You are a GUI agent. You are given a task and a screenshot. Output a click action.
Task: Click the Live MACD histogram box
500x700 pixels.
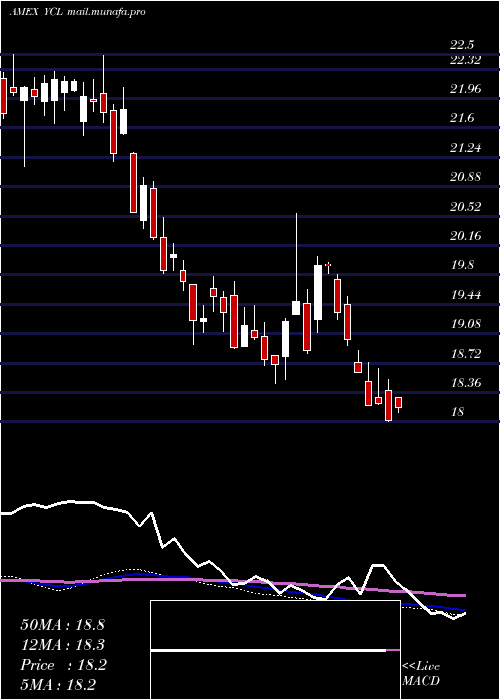coord(275,650)
